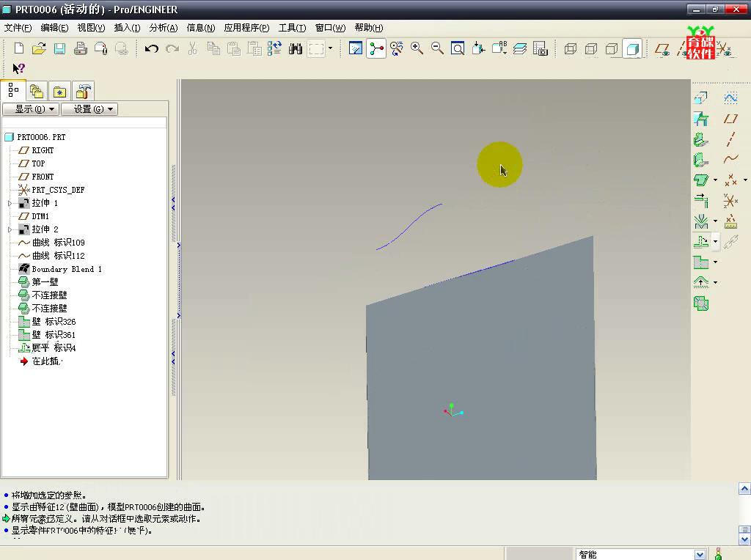Click the message area scroll-up arrow
The width and height of the screenshot is (751, 560).
(x=744, y=489)
